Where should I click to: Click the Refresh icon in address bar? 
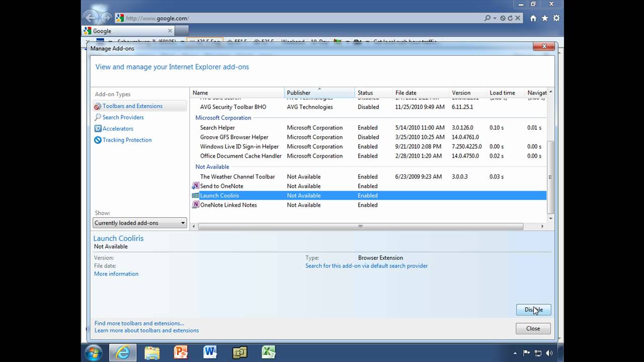510,18
